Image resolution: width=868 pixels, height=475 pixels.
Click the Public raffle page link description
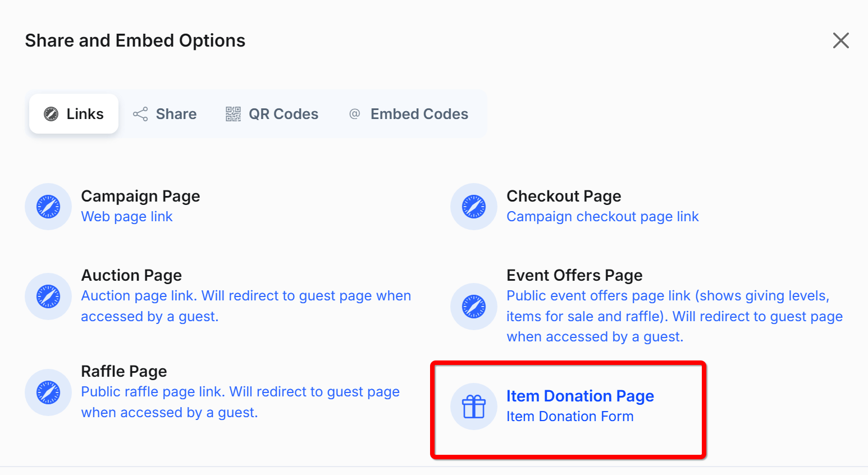click(x=240, y=402)
